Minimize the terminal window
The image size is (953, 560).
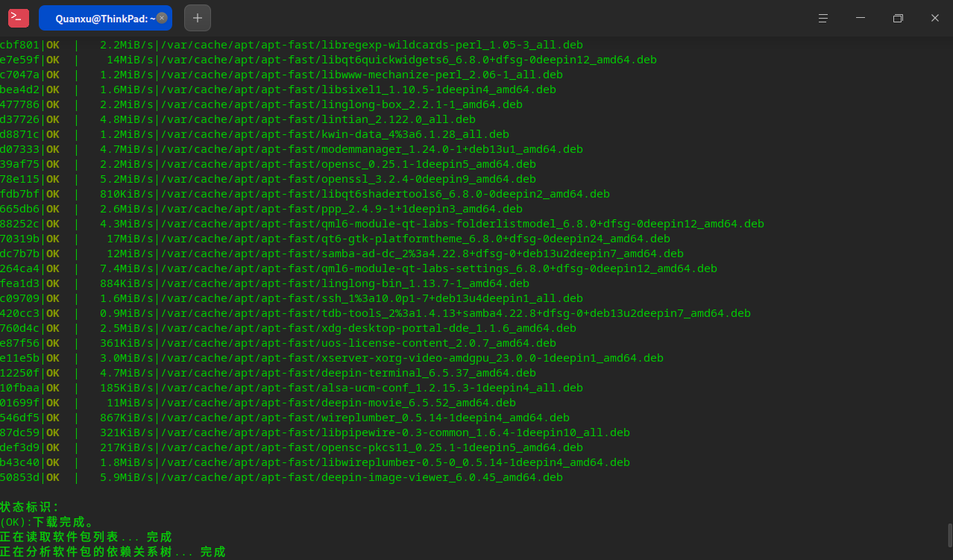(861, 18)
